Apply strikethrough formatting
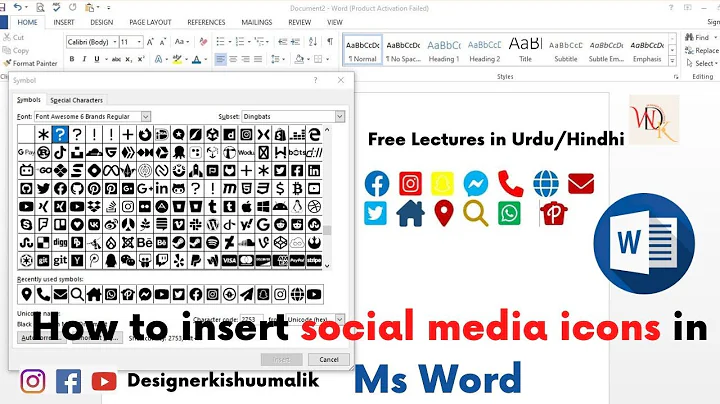The image size is (720, 404). point(116,59)
